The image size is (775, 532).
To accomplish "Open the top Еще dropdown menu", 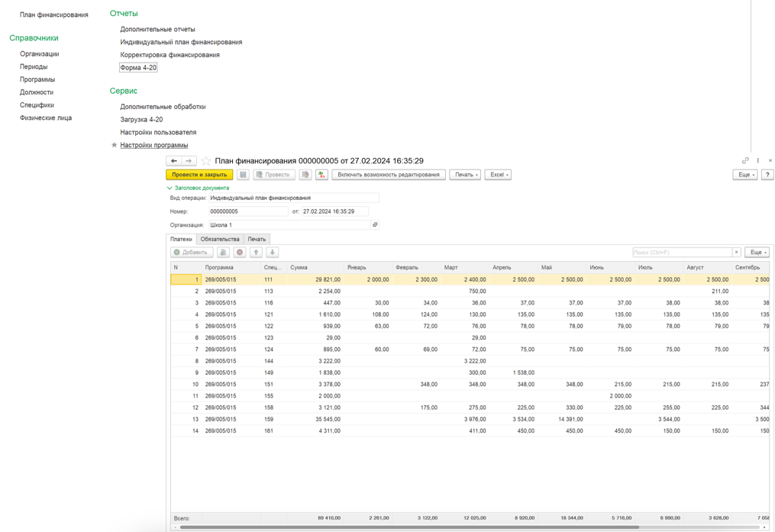I will point(745,175).
